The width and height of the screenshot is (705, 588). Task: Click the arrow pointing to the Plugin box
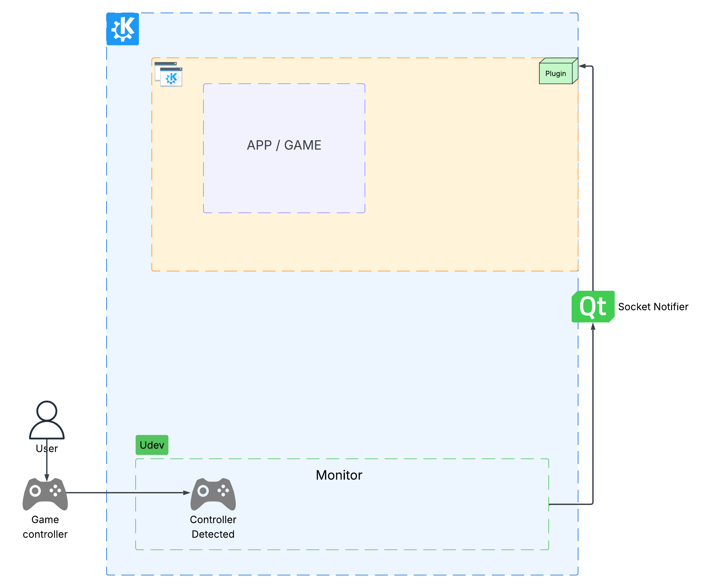(x=586, y=66)
